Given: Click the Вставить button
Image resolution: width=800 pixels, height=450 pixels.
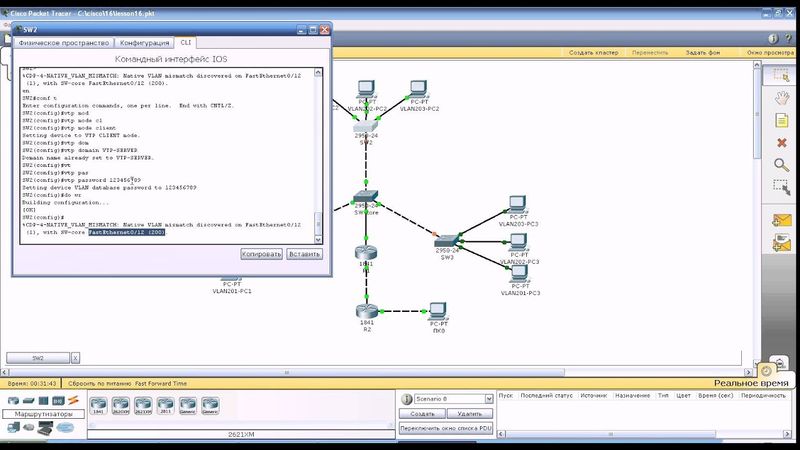Looking at the screenshot, I should 304,254.
